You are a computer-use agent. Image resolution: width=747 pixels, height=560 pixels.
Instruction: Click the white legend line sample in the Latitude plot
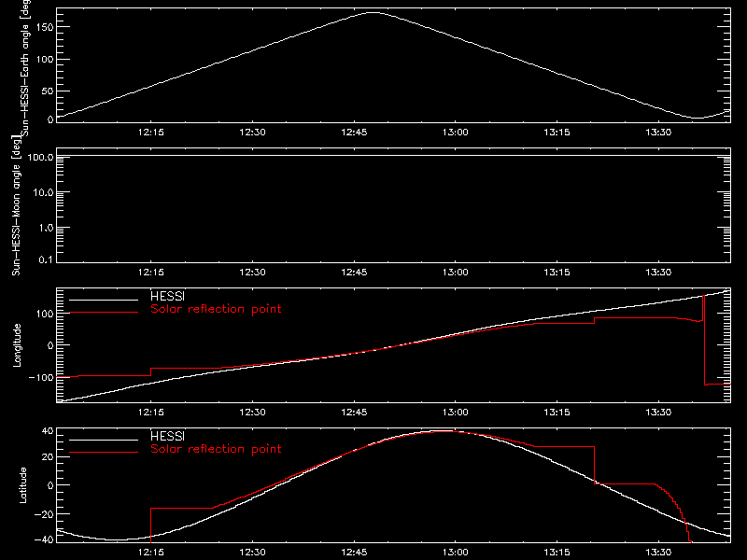(104, 440)
